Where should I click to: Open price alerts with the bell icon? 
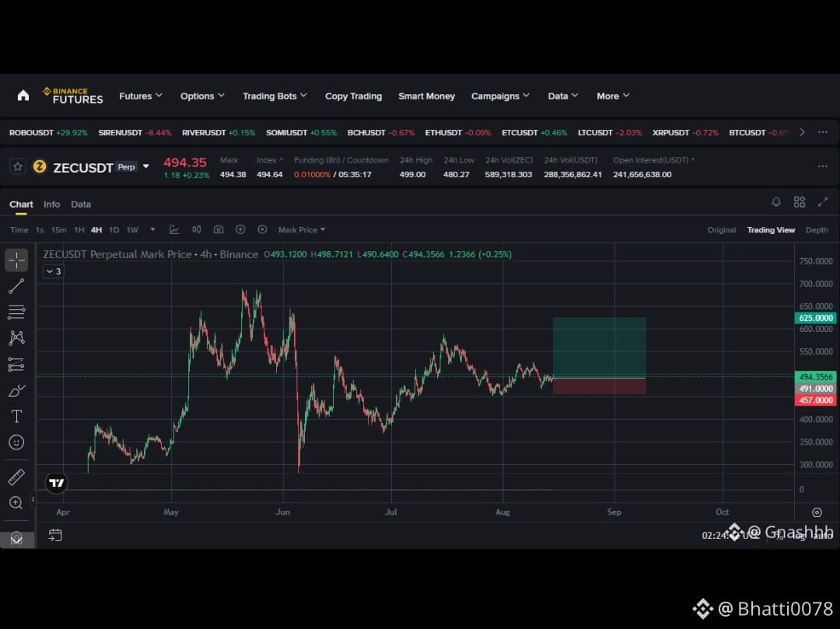pos(775,202)
